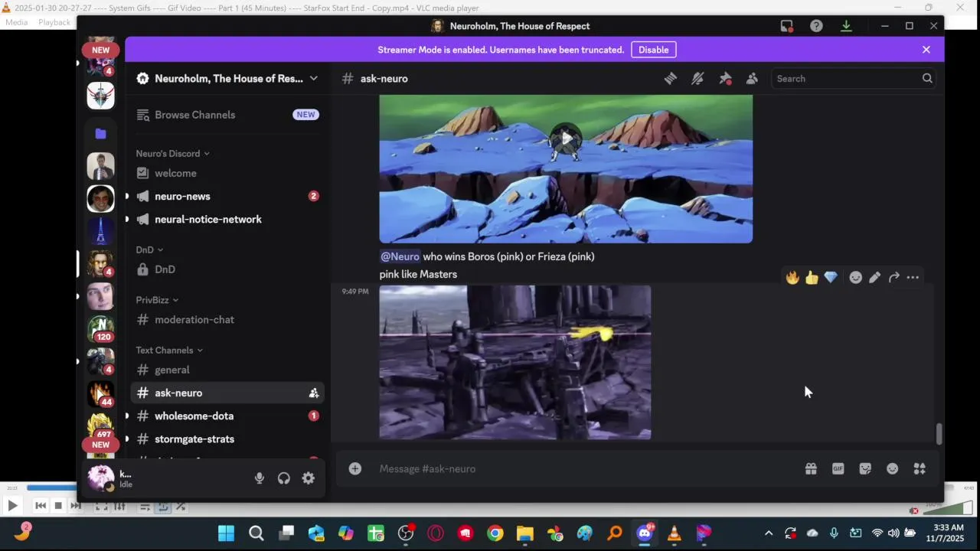Screen dimensions: 980x551
Task: Click search magnifier icon in Discord
Action: [927, 78]
